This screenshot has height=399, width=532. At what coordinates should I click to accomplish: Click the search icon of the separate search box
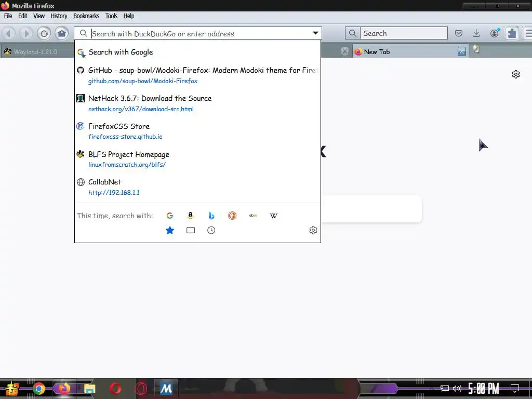353,33
